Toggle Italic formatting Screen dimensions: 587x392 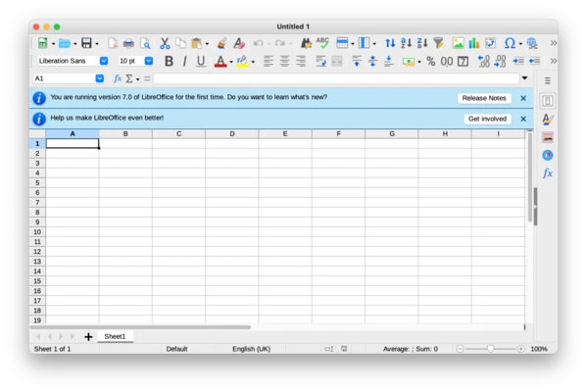point(184,61)
